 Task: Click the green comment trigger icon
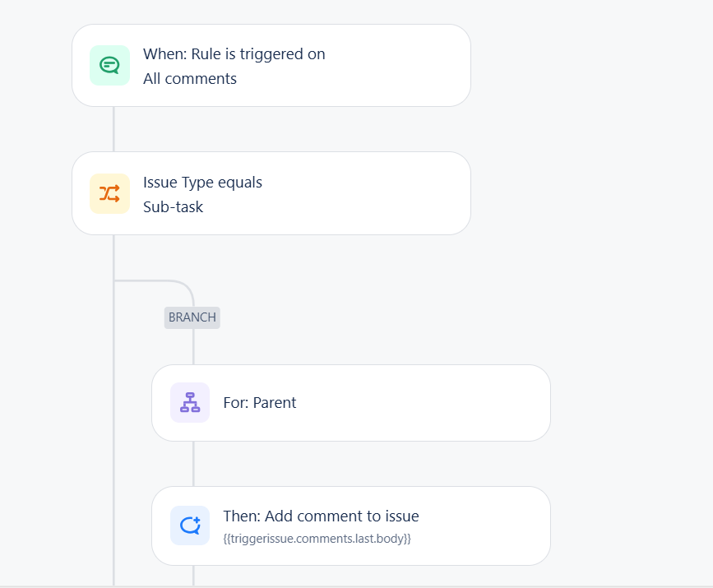(109, 66)
